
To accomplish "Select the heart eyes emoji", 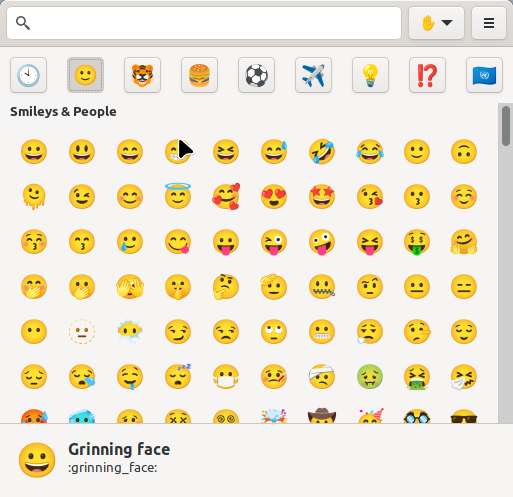I will click(274, 197).
